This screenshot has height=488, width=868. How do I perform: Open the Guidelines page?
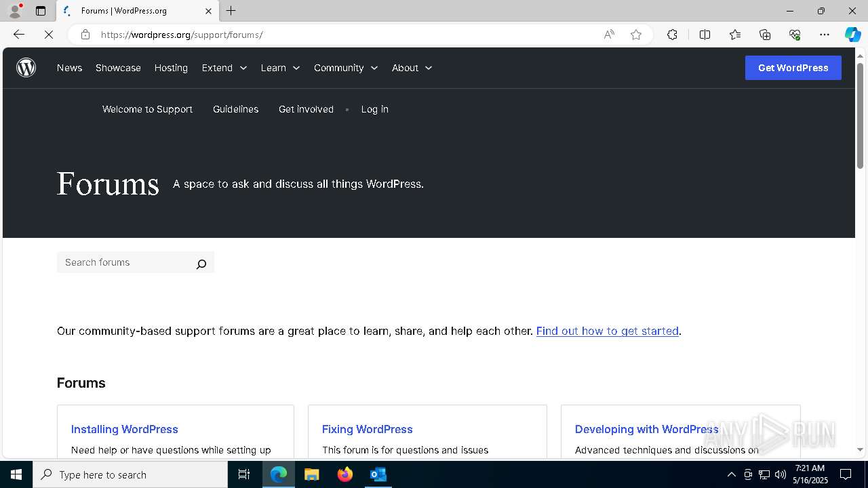[x=235, y=109]
